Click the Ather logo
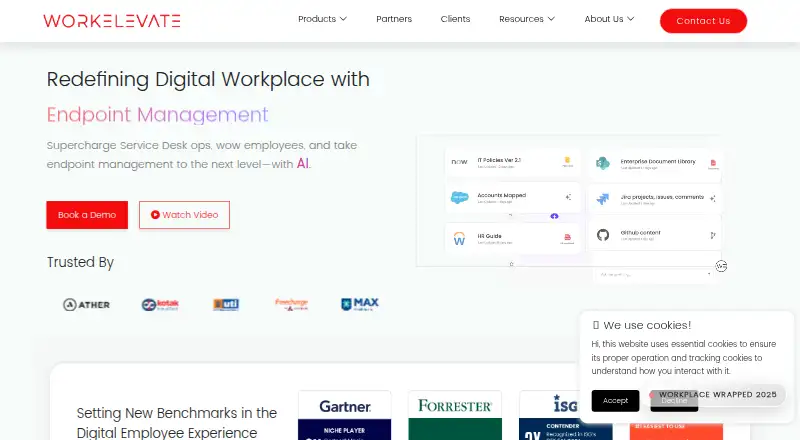800x440 pixels. click(x=86, y=305)
